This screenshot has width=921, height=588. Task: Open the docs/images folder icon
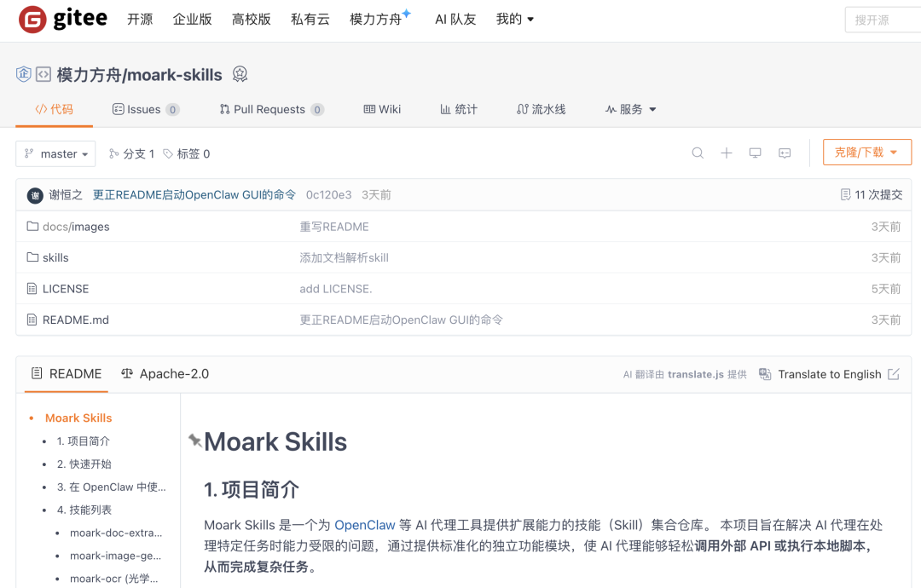[x=32, y=227]
